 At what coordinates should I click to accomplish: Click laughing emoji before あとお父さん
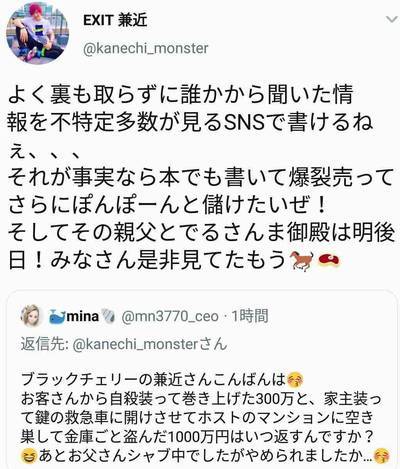pyautogui.click(x=29, y=456)
